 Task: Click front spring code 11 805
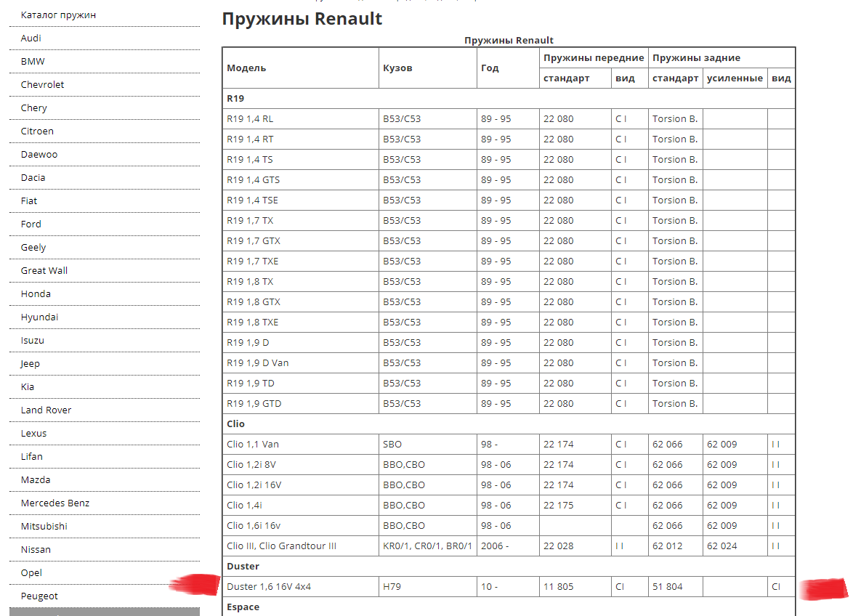click(558, 586)
